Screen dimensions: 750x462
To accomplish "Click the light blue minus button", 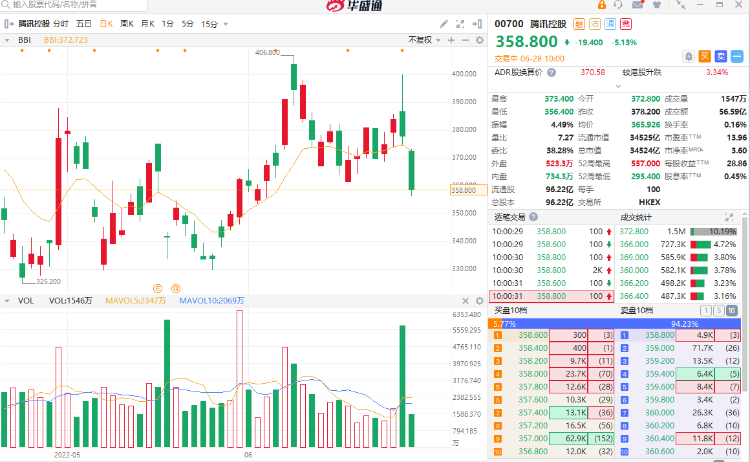I will tap(737, 57).
